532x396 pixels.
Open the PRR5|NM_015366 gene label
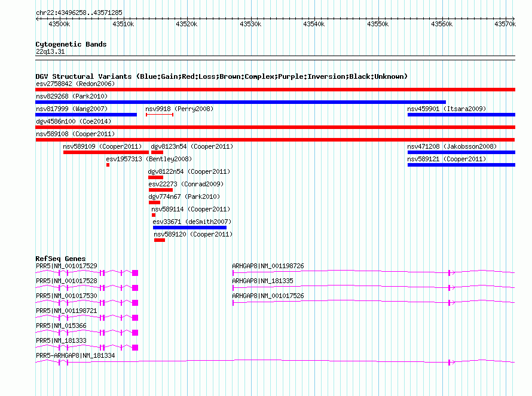click(x=61, y=326)
